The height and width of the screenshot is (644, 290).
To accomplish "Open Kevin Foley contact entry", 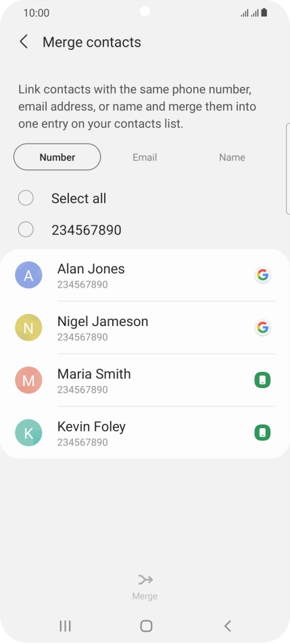I will coord(145,433).
